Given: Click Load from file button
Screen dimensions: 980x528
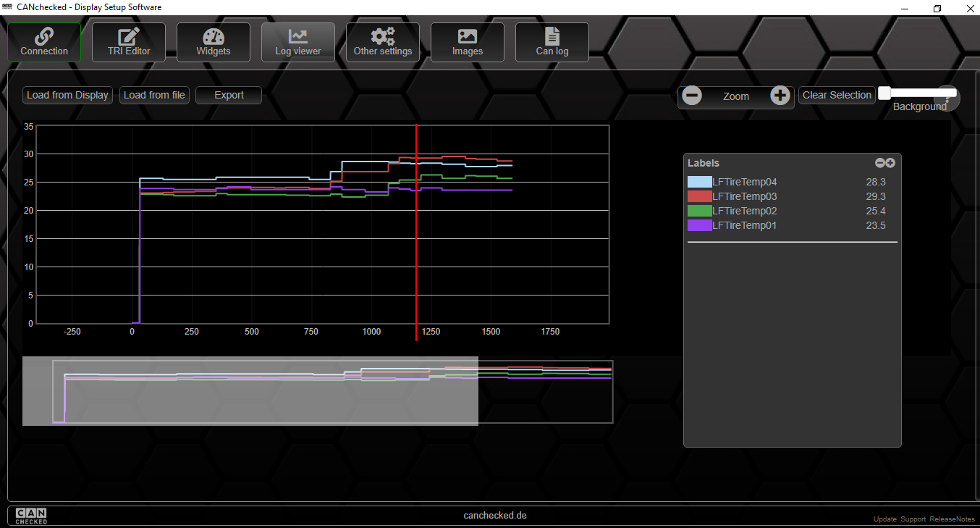Looking at the screenshot, I should (x=154, y=95).
